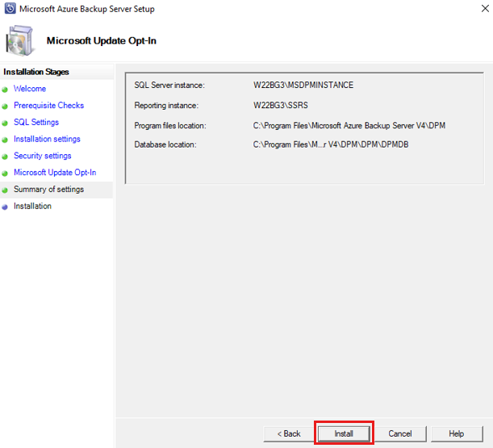Open Help for this setup page

[457, 433]
